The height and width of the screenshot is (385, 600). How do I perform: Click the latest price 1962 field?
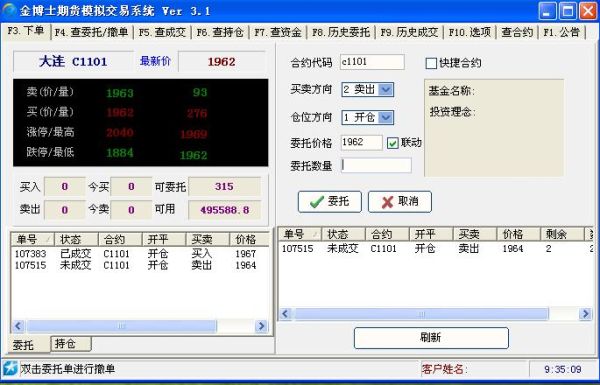pos(222,62)
